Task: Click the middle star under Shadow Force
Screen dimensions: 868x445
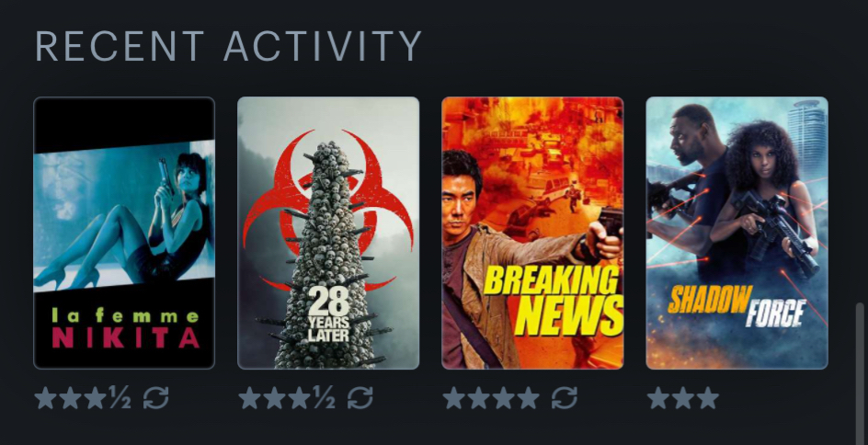Action: [x=683, y=398]
